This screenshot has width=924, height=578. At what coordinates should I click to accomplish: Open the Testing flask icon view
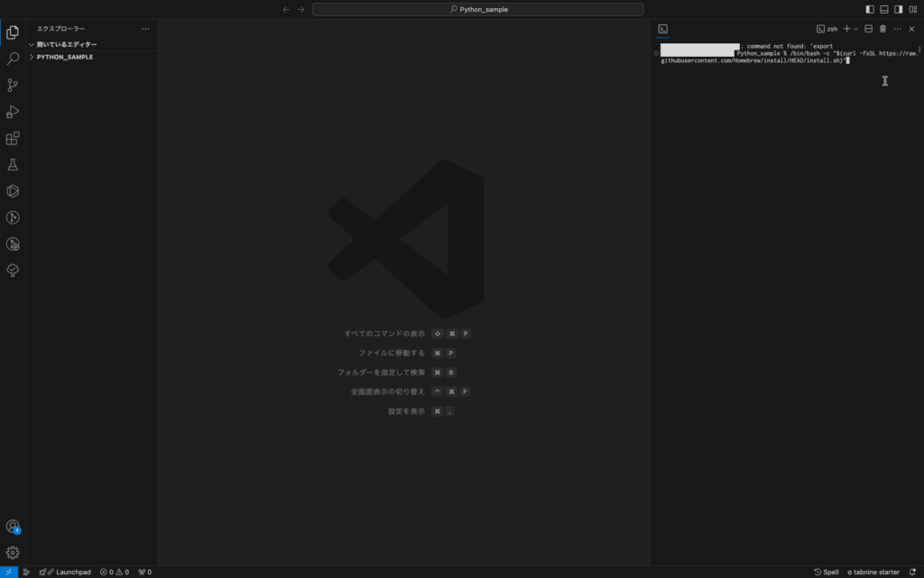(13, 165)
